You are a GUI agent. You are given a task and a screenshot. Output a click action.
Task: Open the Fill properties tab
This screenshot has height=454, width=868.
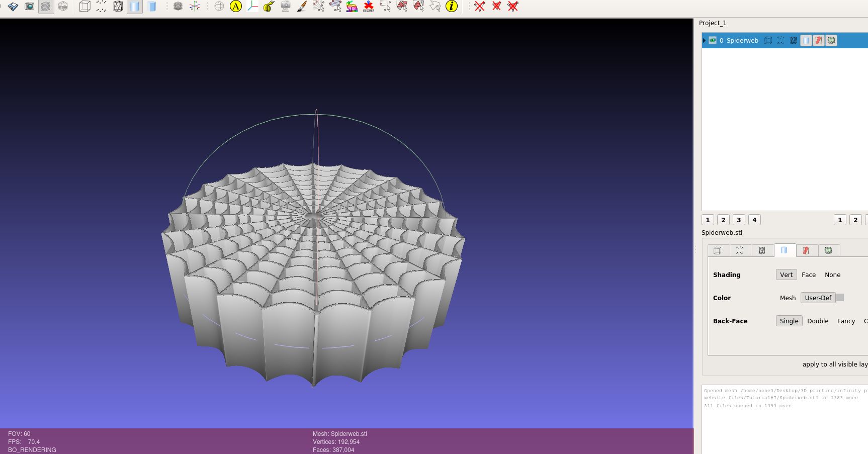[x=785, y=250]
